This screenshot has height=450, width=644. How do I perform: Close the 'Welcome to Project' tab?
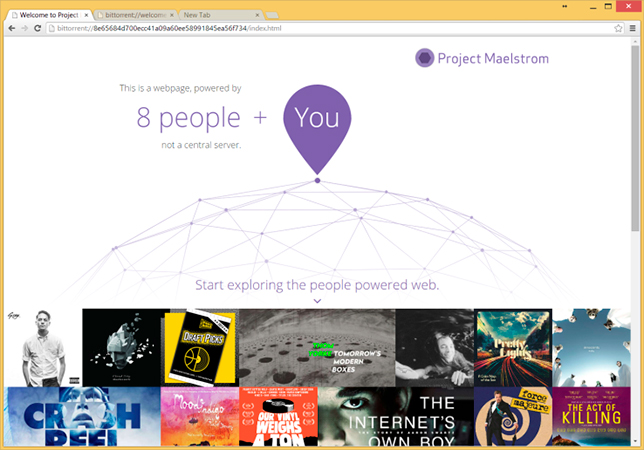[x=86, y=15]
